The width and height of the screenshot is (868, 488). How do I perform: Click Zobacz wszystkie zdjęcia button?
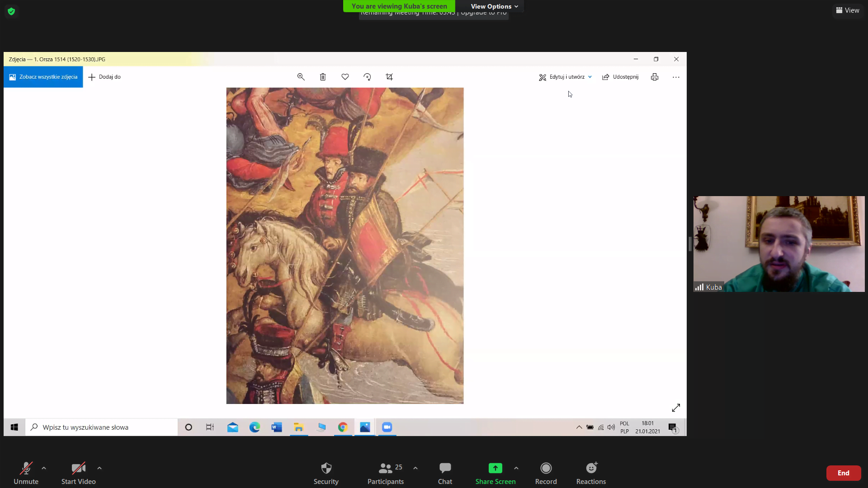[43, 77]
